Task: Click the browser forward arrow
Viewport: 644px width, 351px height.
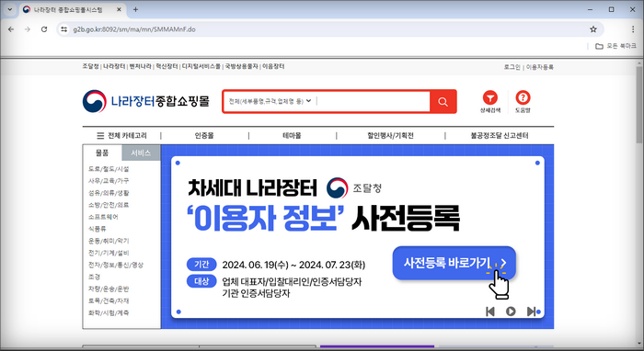Action: [28, 29]
